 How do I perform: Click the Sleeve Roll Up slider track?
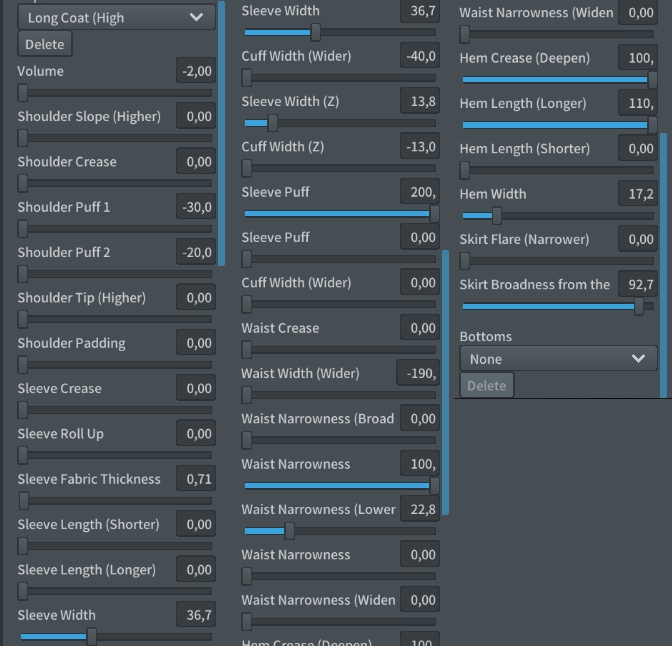(x=116, y=455)
